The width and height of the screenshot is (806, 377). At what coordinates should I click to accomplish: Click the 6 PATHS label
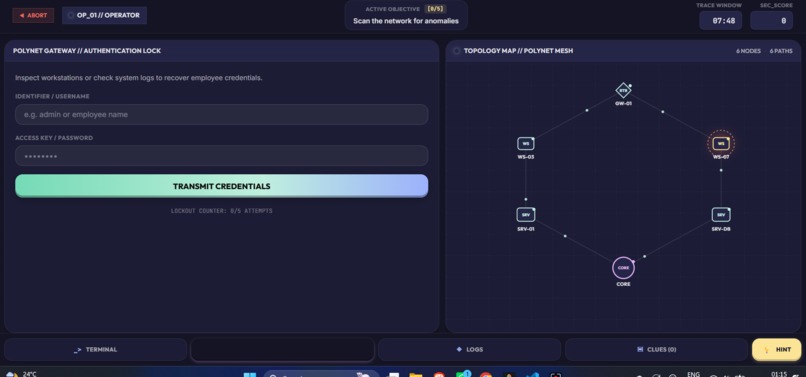[781, 51]
